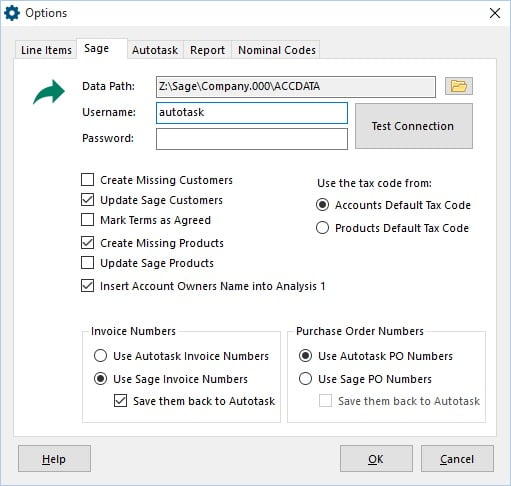Check Update Sage Products box

pos(87,263)
